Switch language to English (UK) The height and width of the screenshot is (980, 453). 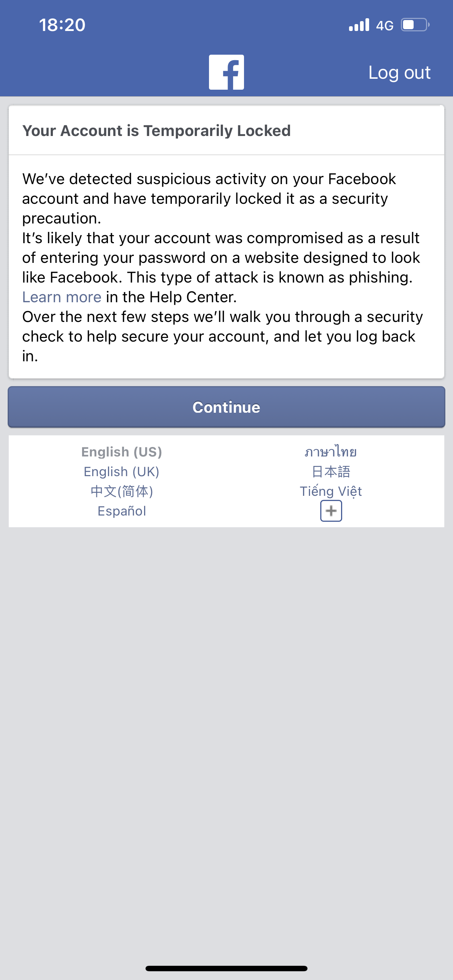click(122, 472)
